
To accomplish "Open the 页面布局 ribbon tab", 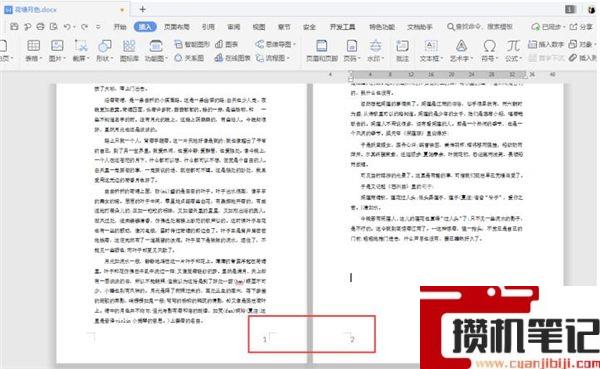I will 177,27.
